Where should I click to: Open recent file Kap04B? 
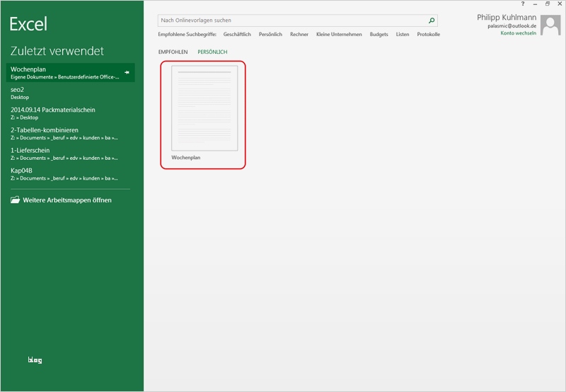(70, 173)
